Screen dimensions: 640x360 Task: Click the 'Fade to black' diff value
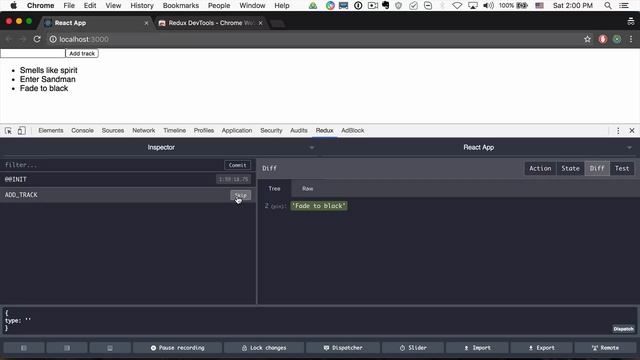pyautogui.click(x=319, y=206)
